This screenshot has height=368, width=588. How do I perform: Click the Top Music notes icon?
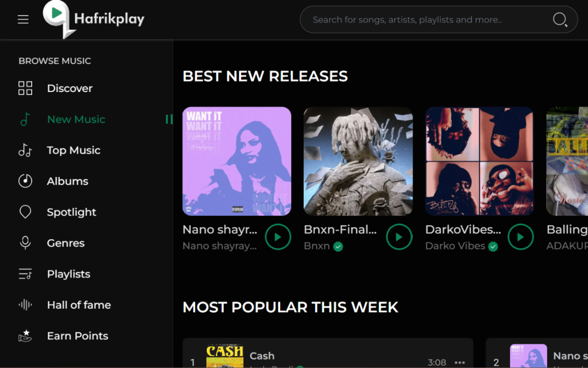(x=25, y=150)
